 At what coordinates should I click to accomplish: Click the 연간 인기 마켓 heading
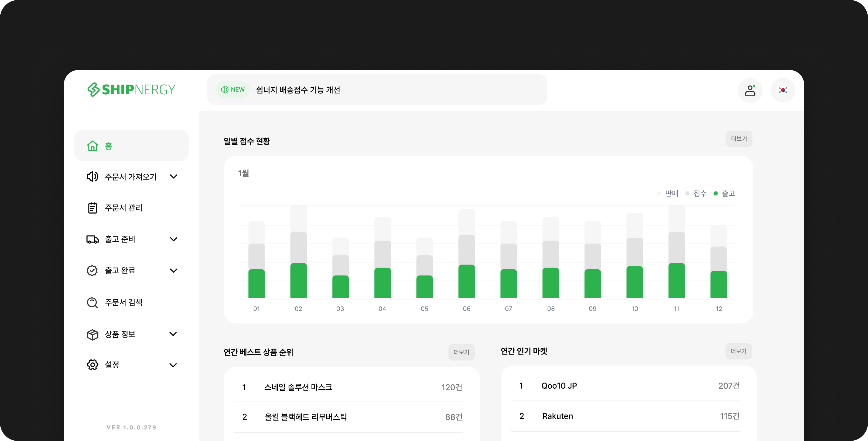pyautogui.click(x=524, y=351)
